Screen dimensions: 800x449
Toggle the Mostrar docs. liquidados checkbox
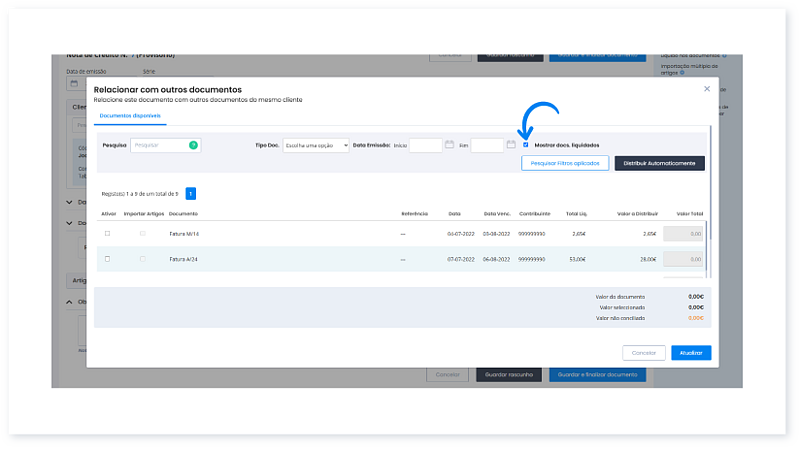click(526, 145)
